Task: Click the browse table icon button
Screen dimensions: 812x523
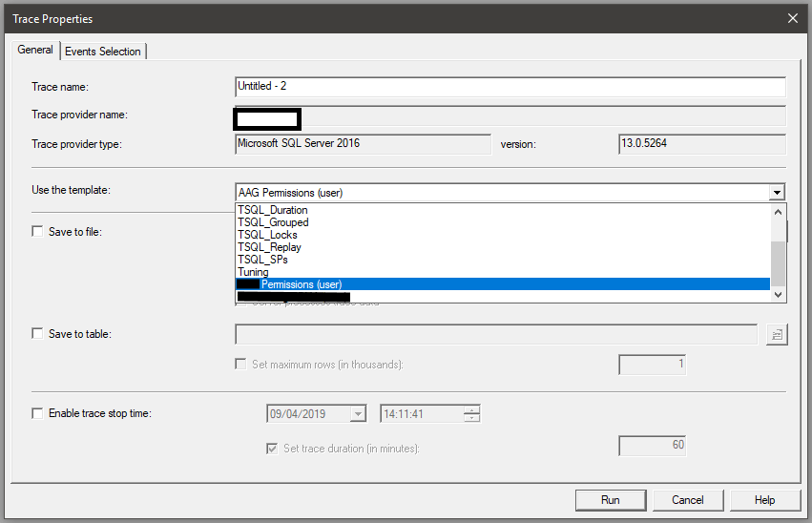Action: (776, 334)
